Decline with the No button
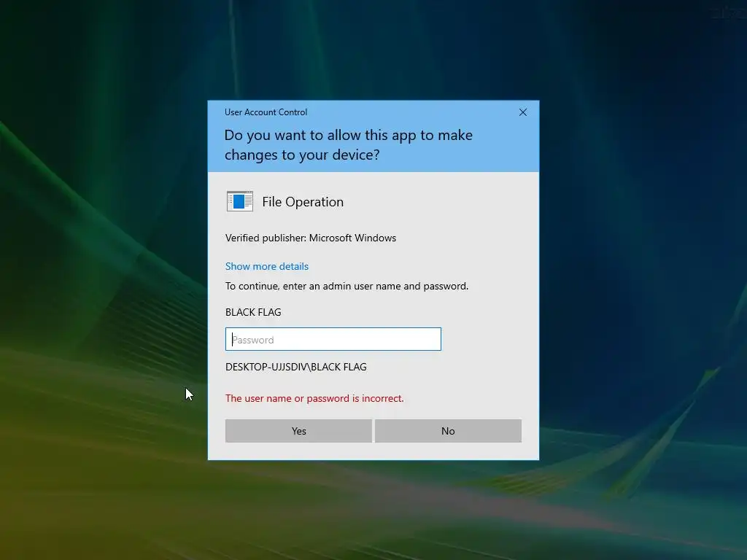The width and height of the screenshot is (747, 560). click(x=448, y=431)
